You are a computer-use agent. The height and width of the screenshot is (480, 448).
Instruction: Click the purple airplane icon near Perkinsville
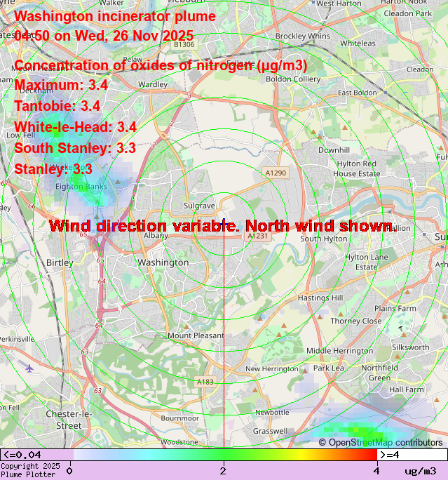point(29,368)
